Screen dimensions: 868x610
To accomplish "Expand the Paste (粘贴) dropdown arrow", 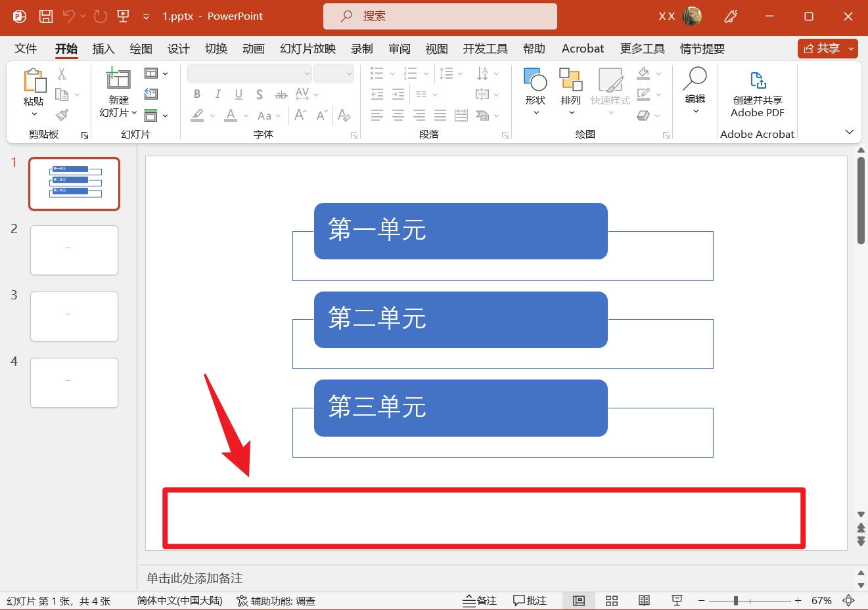I will pyautogui.click(x=34, y=114).
